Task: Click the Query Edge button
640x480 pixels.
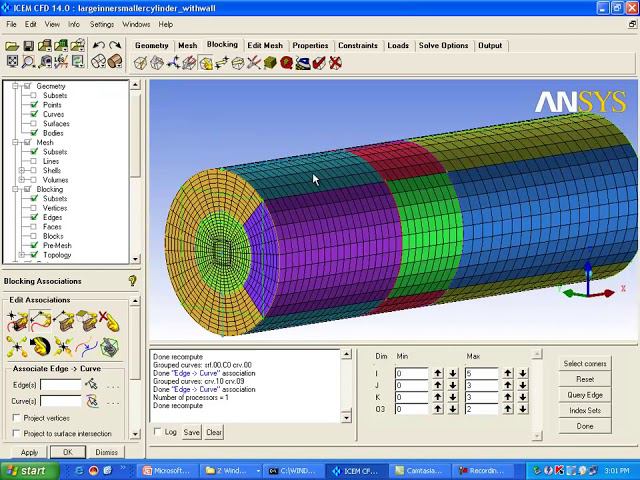Action: click(585, 395)
